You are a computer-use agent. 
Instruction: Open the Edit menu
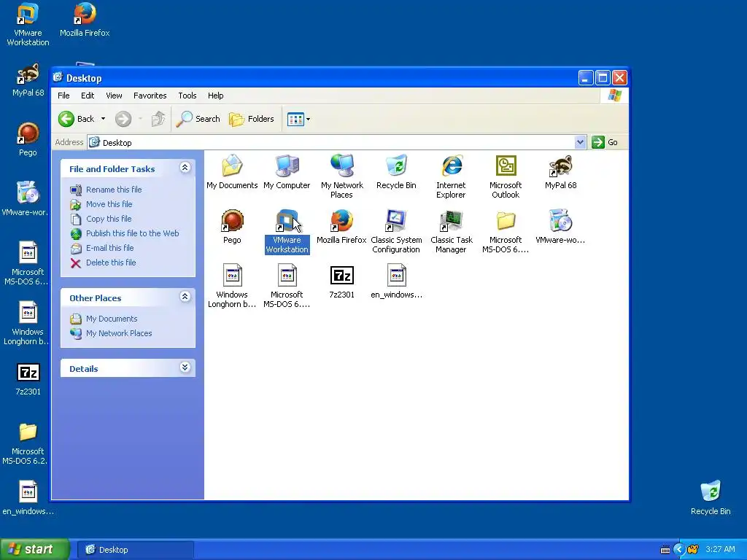(x=88, y=96)
